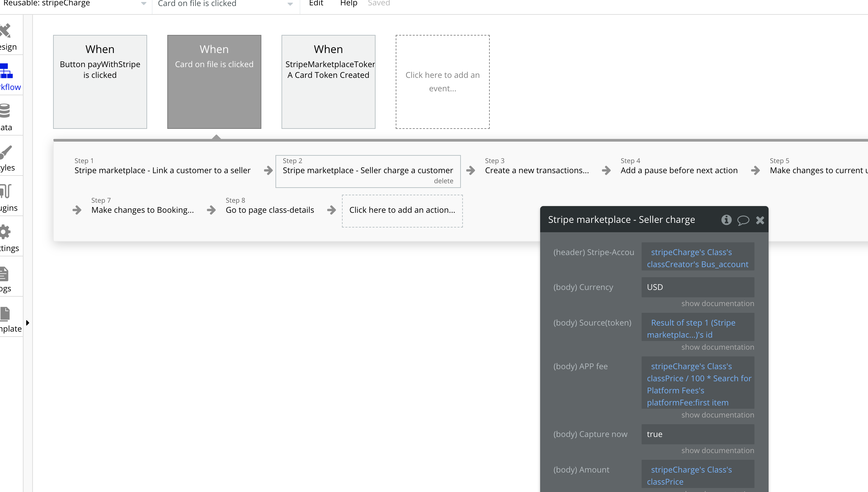Viewport: 868px width, 492px height.
Task: Open the Card on file is clicked dropdown
Action: [225, 4]
